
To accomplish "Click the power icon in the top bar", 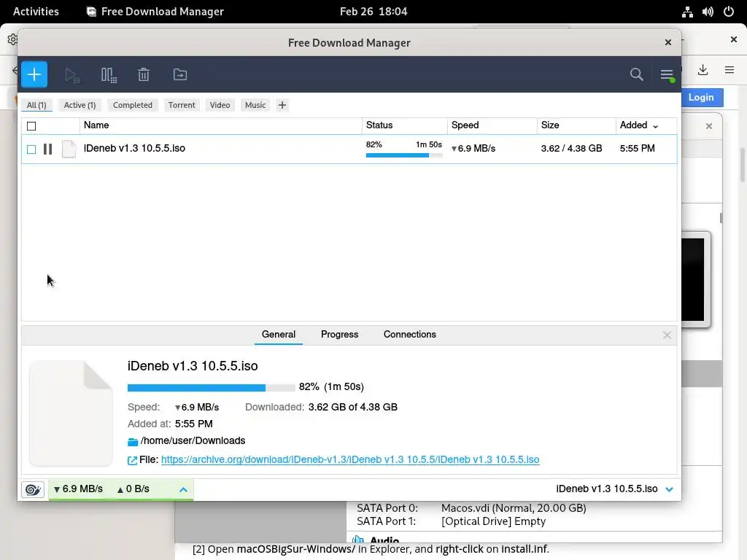I will pyautogui.click(x=729, y=12).
